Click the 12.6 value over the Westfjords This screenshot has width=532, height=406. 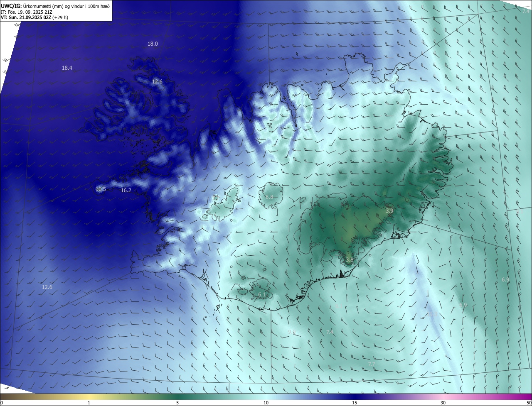[x=157, y=81]
